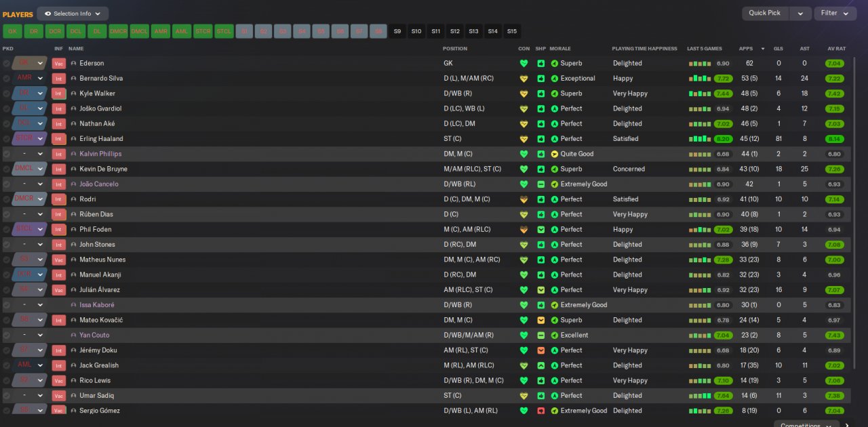
Task: Open Rodri's DMCR position dropdown
Action: [29, 199]
